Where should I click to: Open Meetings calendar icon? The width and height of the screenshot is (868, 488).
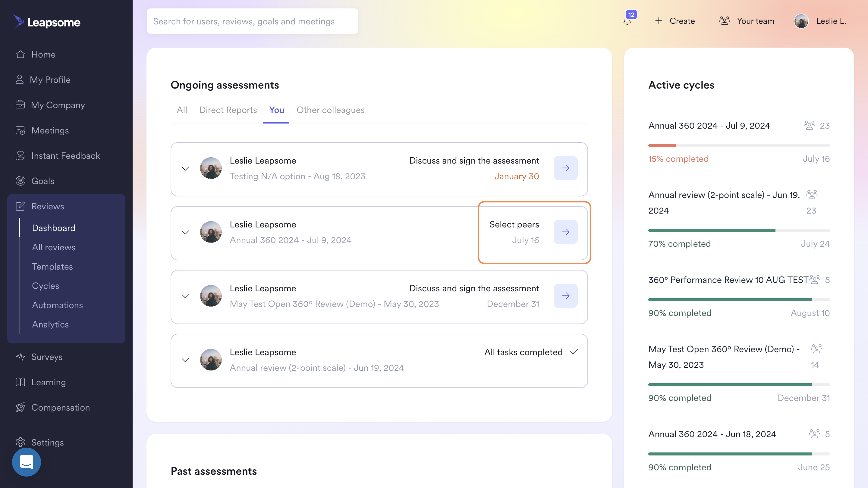point(20,130)
